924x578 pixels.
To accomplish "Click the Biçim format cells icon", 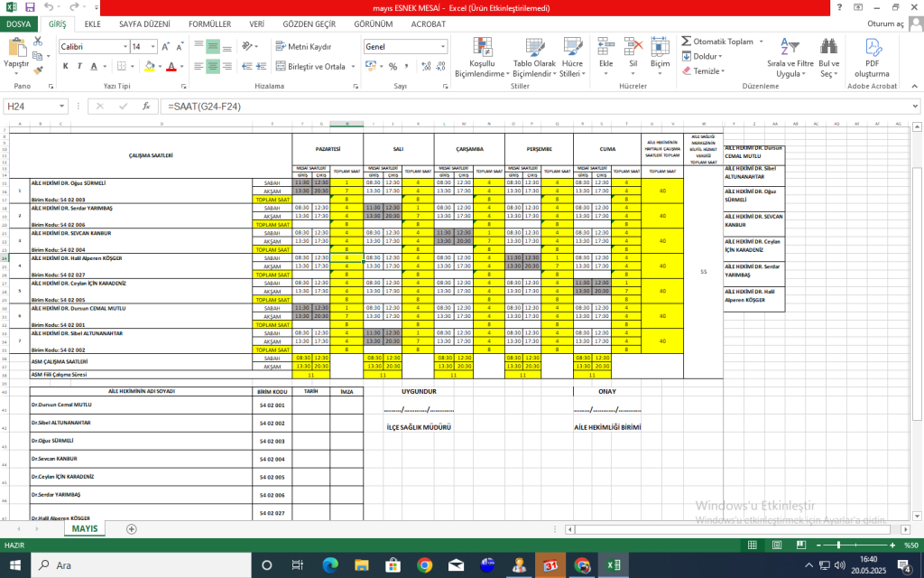I will (660, 47).
